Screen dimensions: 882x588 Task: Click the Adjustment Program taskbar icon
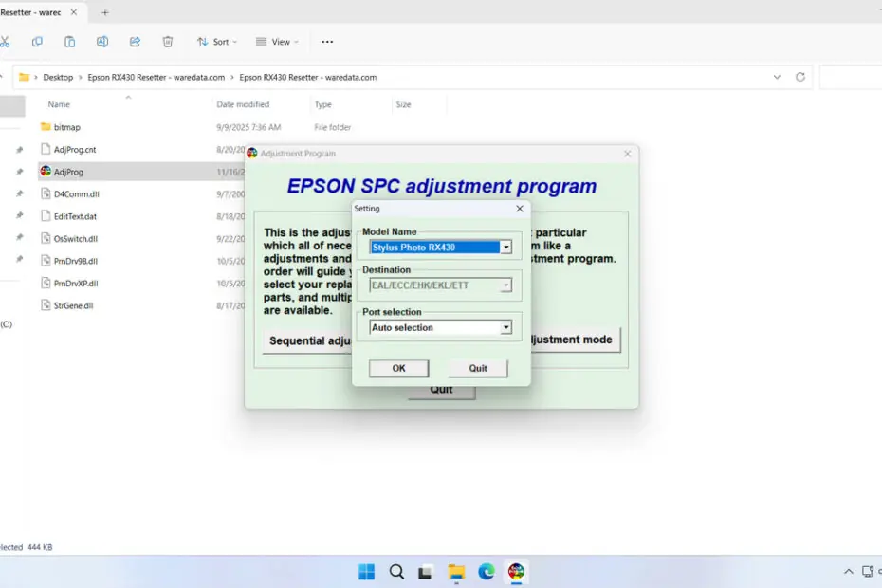(x=516, y=572)
